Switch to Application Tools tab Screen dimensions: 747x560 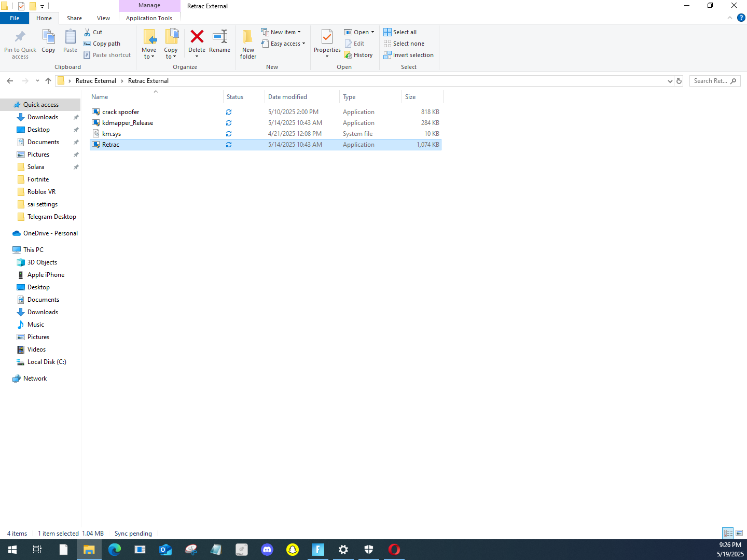tap(149, 18)
